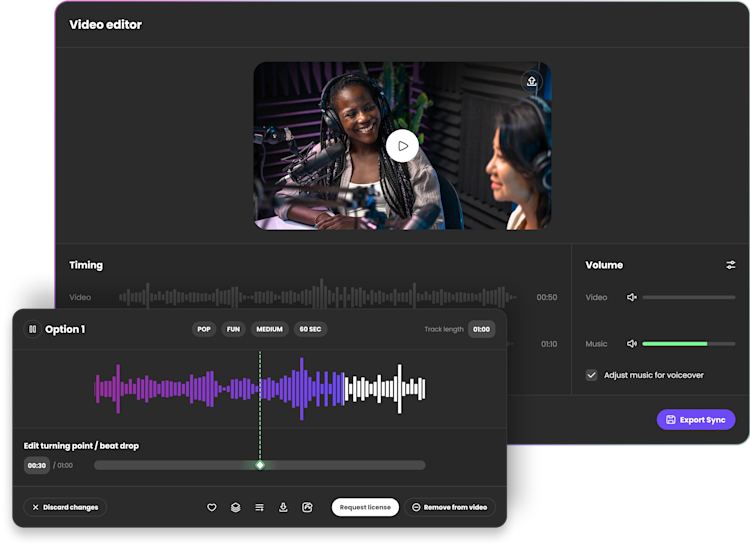
Task: Click the 00:30 turning point time field
Action: coord(37,465)
